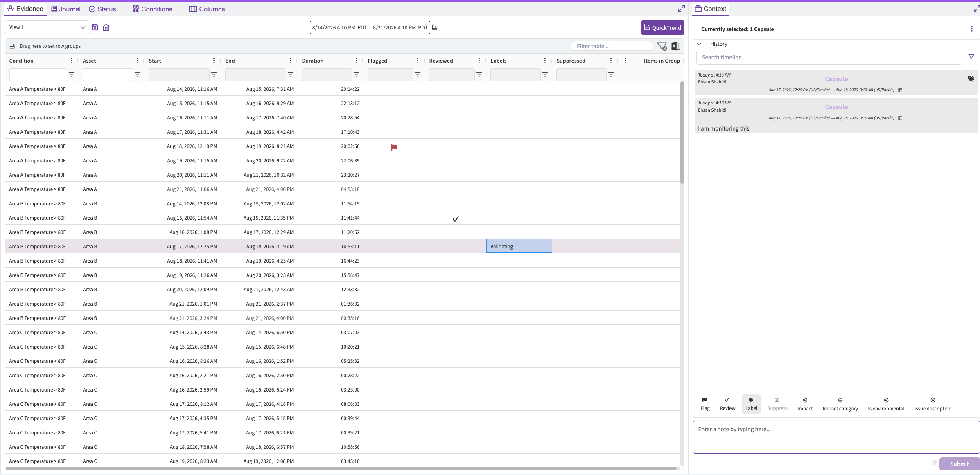Viewport: 980px width, 475px height.
Task: Set the Is environmental property
Action: tap(886, 404)
